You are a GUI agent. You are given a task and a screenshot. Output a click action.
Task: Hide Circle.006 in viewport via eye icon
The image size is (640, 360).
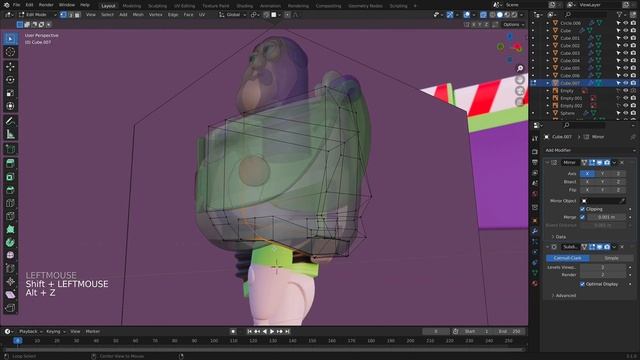coord(626,23)
